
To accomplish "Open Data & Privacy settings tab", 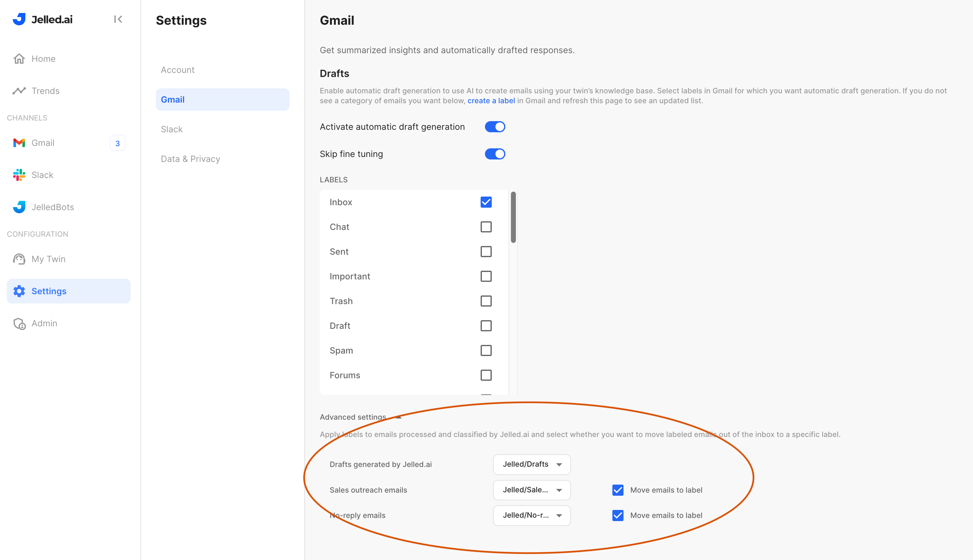I will point(190,159).
